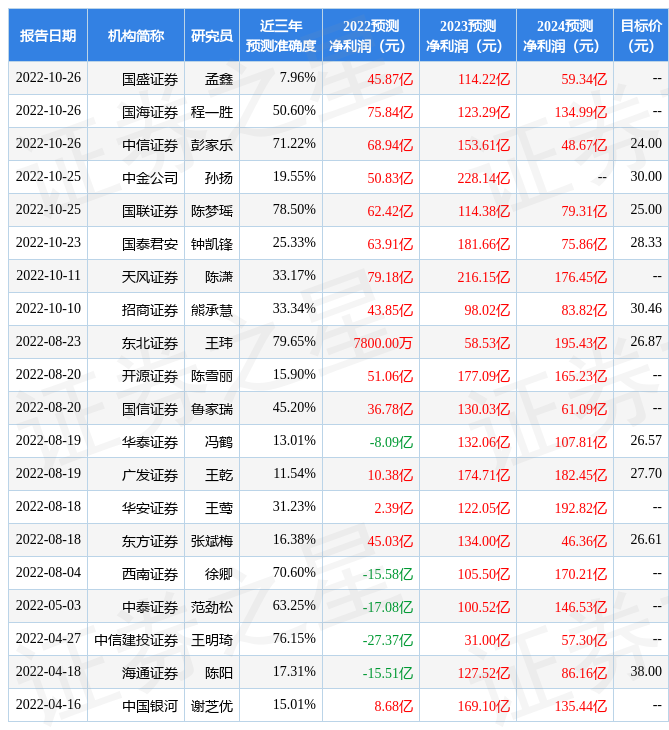Click the 2022-04-16 report date

48,704
